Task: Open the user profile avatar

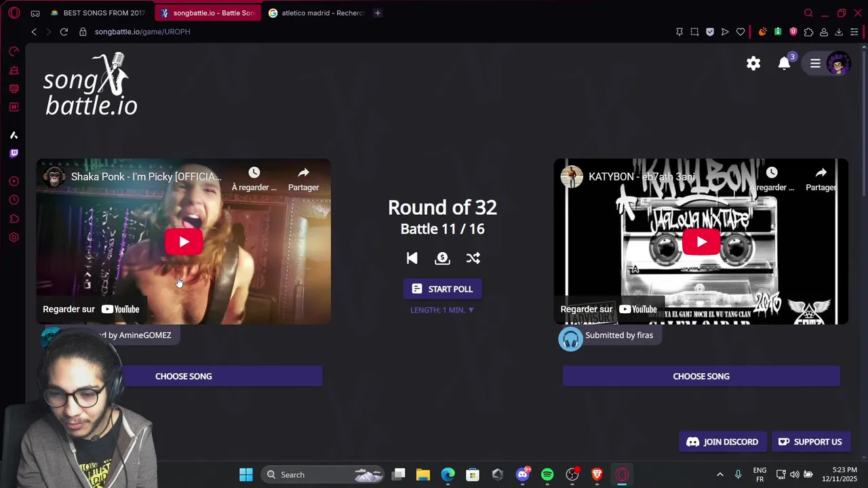Action: 839,64
